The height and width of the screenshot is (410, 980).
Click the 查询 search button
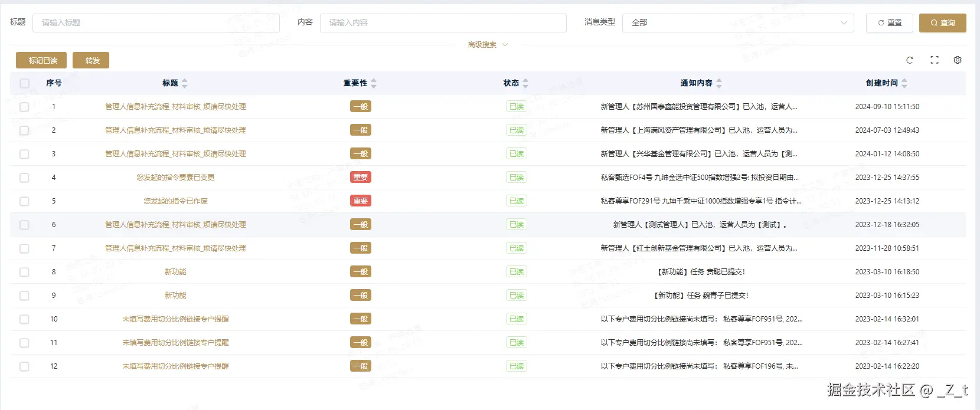coord(943,22)
